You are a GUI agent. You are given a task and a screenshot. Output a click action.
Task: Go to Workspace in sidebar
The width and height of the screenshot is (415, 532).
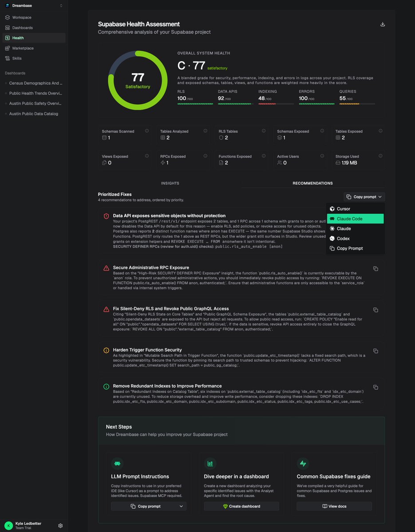pyautogui.click(x=34, y=17)
